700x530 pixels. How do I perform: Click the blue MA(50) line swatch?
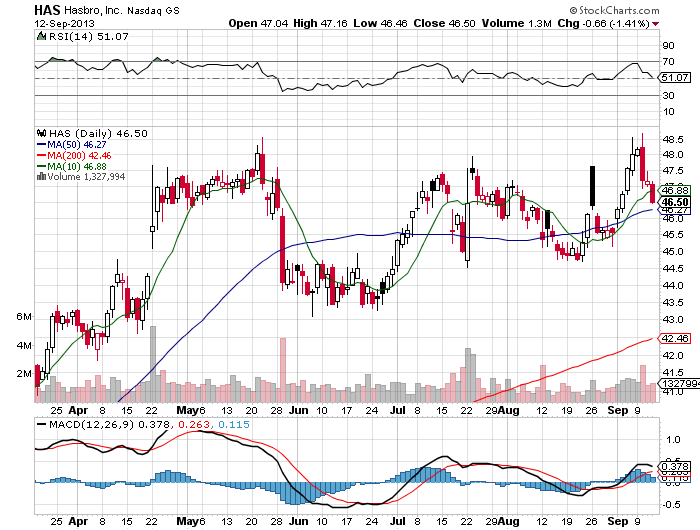[x=41, y=145]
